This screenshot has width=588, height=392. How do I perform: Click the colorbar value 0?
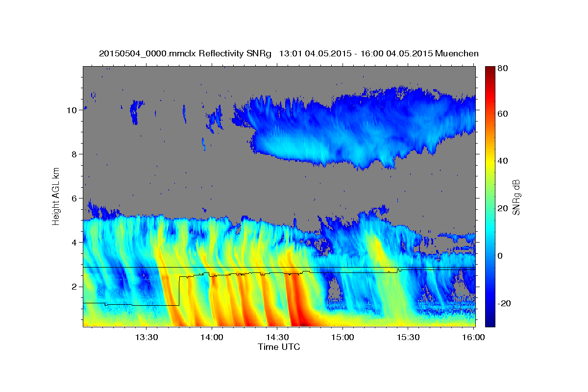[x=500, y=256]
